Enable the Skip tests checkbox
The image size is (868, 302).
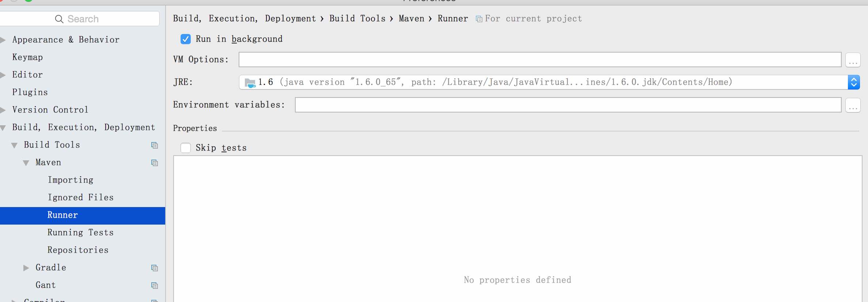click(x=186, y=148)
